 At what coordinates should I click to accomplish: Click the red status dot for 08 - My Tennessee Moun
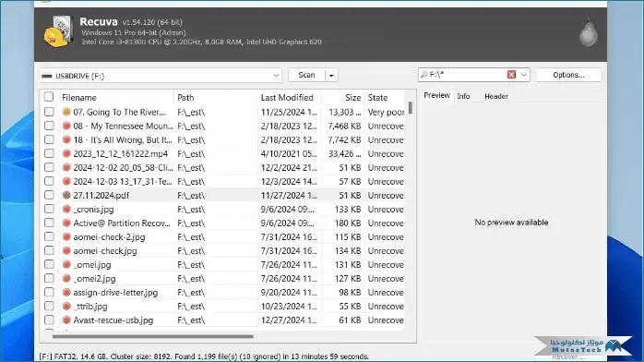[66, 126]
